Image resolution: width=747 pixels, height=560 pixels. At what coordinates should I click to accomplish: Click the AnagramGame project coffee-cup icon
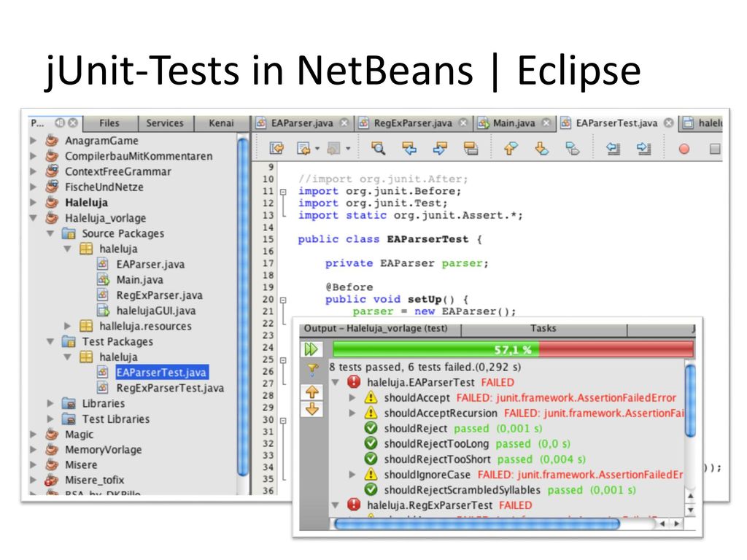point(52,141)
